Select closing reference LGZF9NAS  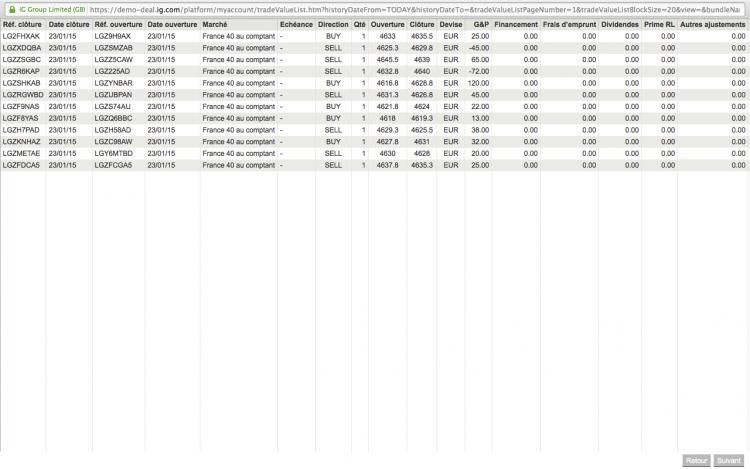[x=21, y=107]
